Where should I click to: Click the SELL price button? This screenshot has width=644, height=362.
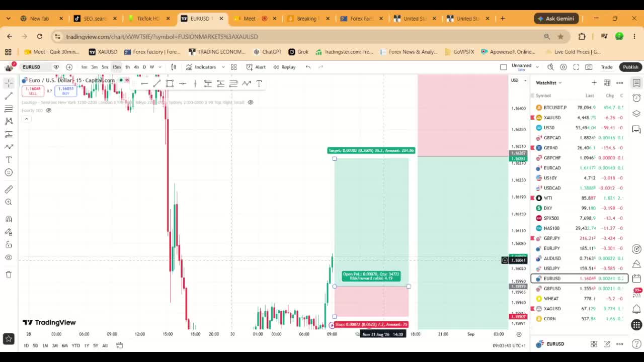point(33,90)
